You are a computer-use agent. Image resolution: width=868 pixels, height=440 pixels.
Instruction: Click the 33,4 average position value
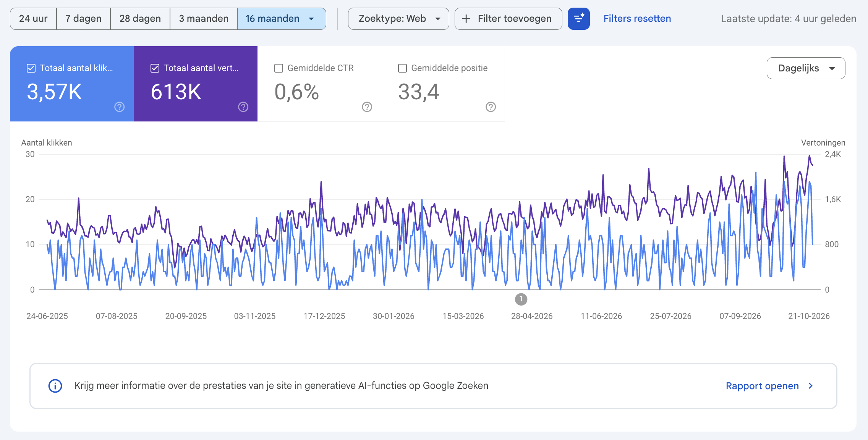pos(419,92)
